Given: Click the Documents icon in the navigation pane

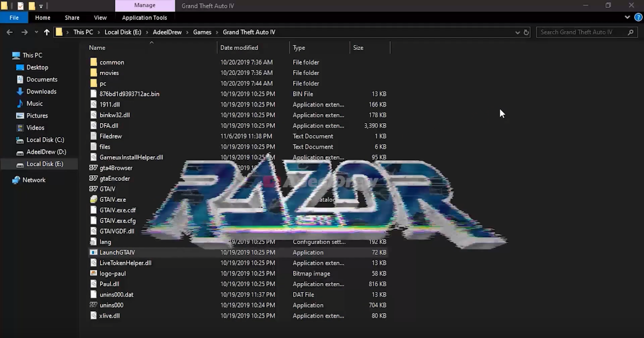Looking at the screenshot, I should tap(20, 80).
